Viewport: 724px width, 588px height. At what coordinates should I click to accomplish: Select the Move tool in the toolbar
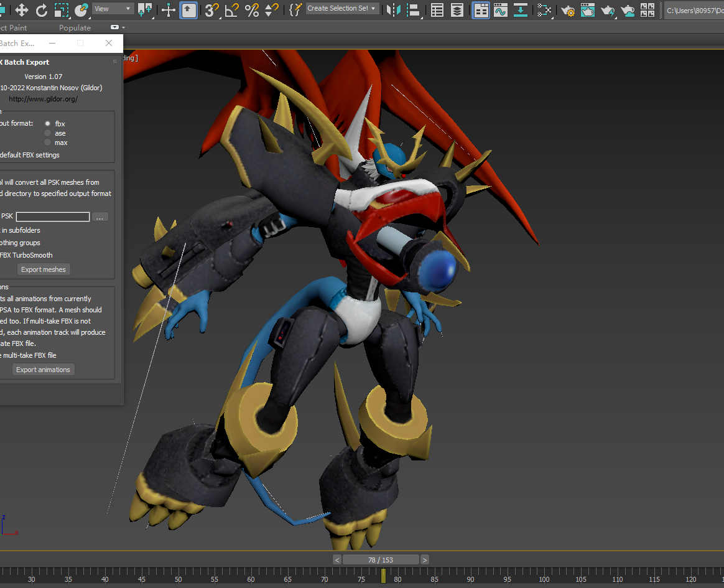pyautogui.click(x=22, y=10)
